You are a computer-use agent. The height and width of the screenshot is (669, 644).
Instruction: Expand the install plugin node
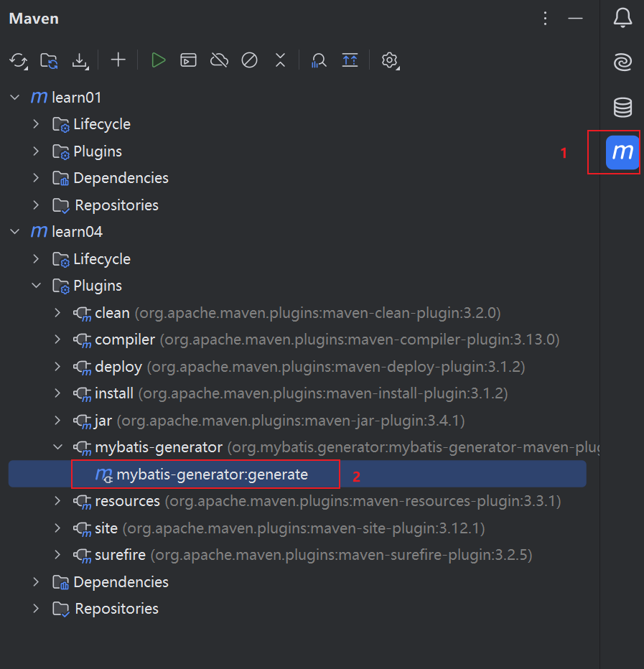pyautogui.click(x=57, y=393)
